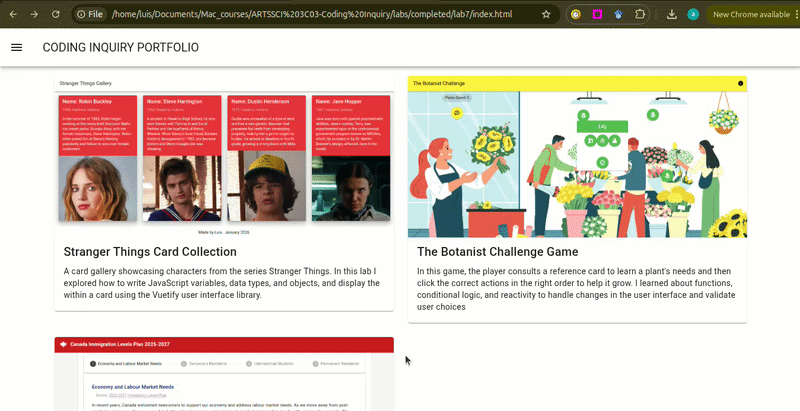Click the New Chrome available button
800x411 pixels.
coord(751,14)
